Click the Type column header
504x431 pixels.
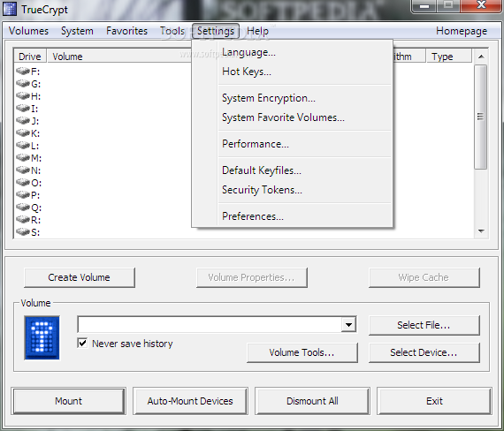pos(448,57)
